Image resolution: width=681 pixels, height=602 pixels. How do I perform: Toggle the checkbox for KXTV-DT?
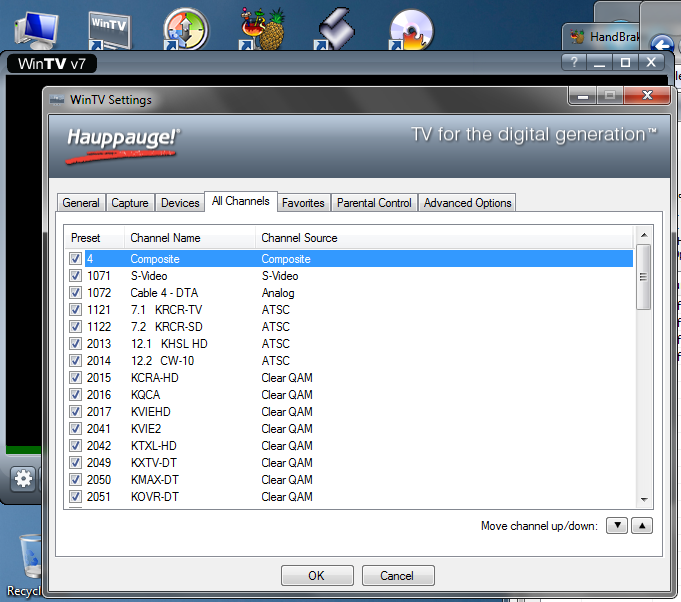(75, 463)
